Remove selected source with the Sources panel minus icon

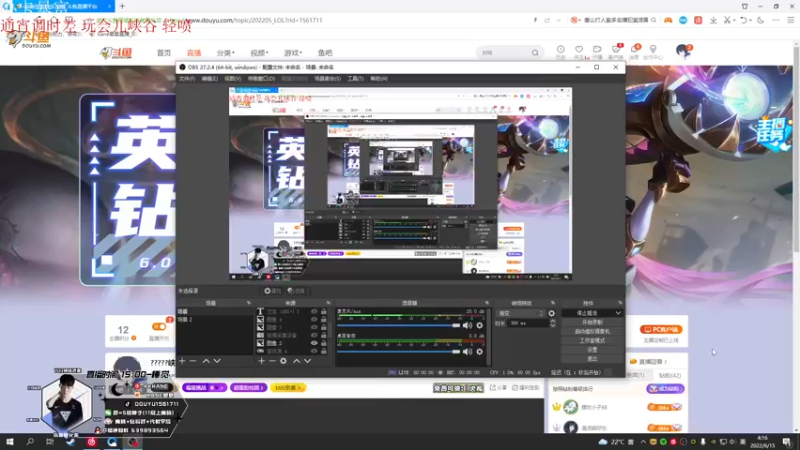(x=272, y=361)
